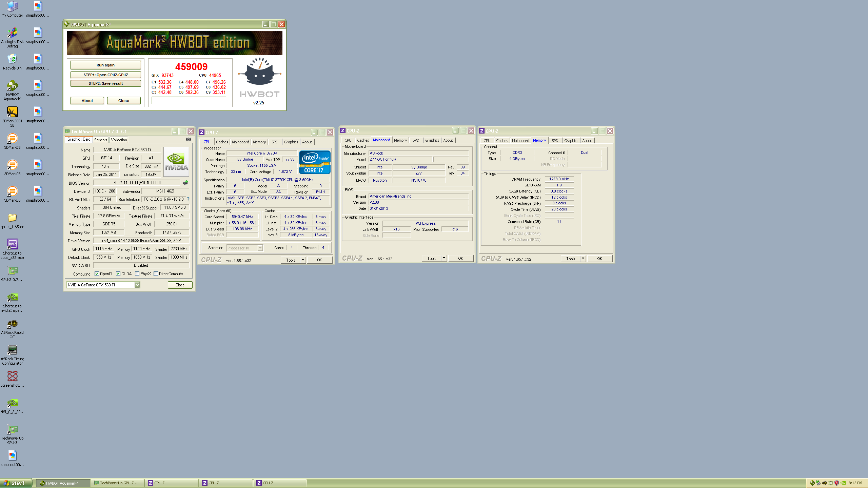Click GPU-Z screenshot camera icon
This screenshot has width=868, height=488.
click(x=189, y=139)
